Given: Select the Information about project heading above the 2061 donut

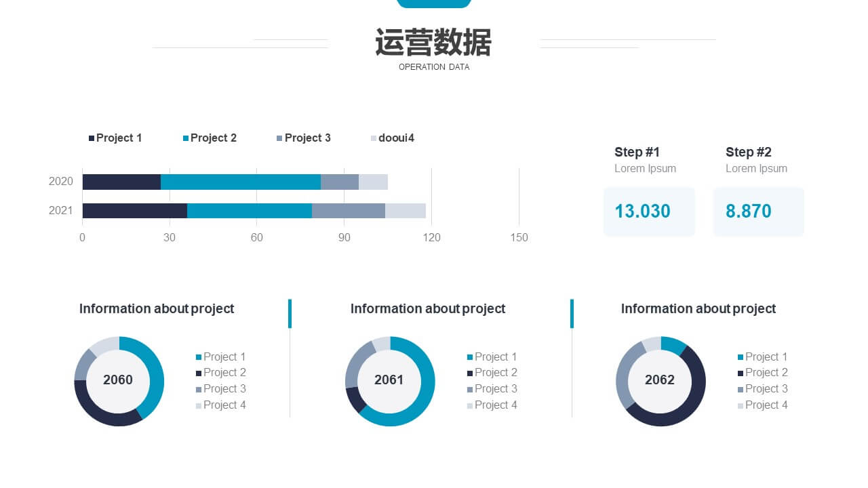Looking at the screenshot, I should (x=428, y=309).
